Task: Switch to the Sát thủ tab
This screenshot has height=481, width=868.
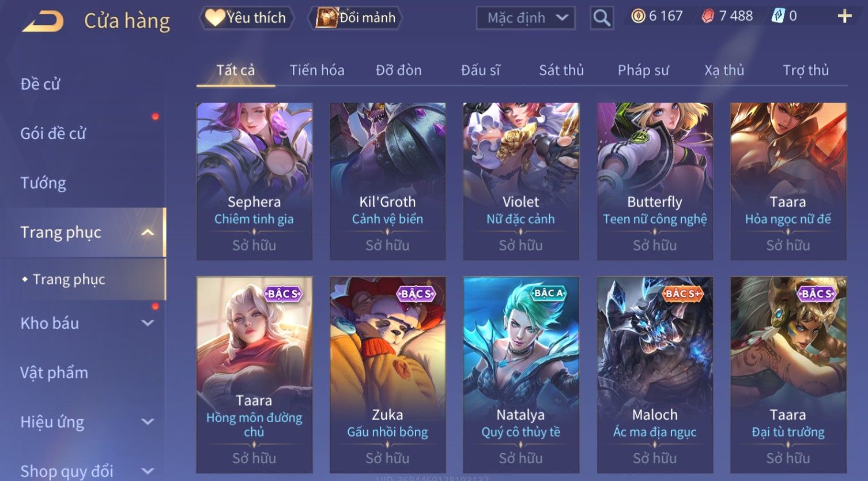Action: click(561, 70)
